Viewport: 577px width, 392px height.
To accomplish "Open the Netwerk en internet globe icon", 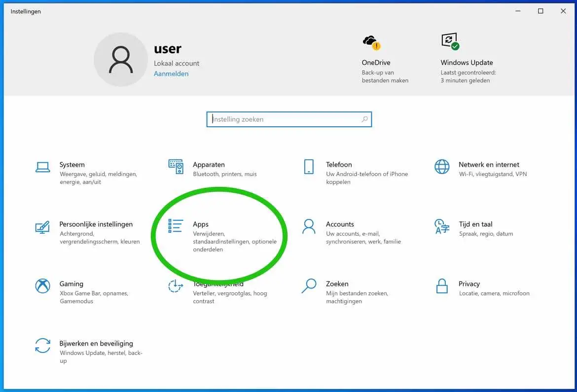I will 442,167.
